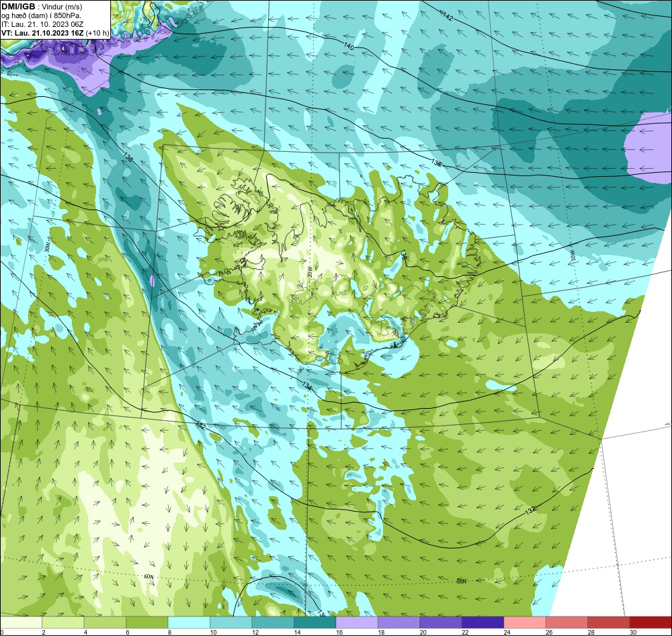Click the legend value 24
This screenshot has width=672, height=636.
tap(507, 632)
